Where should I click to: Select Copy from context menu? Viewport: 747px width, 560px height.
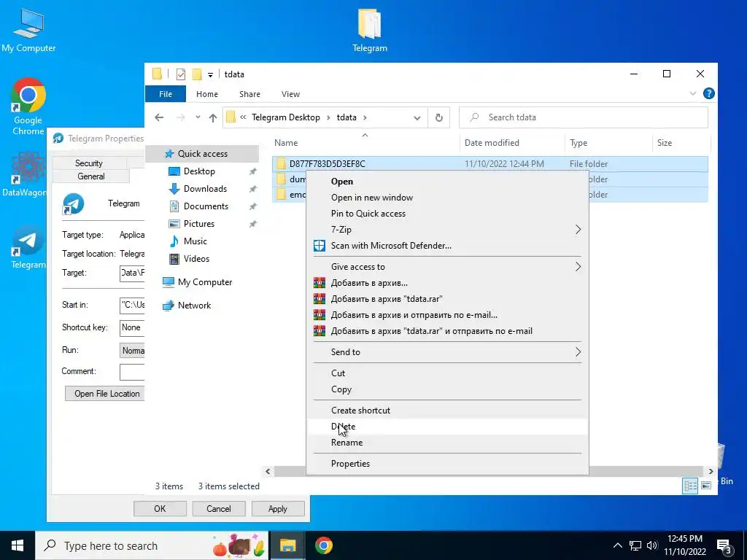pos(447,389)
